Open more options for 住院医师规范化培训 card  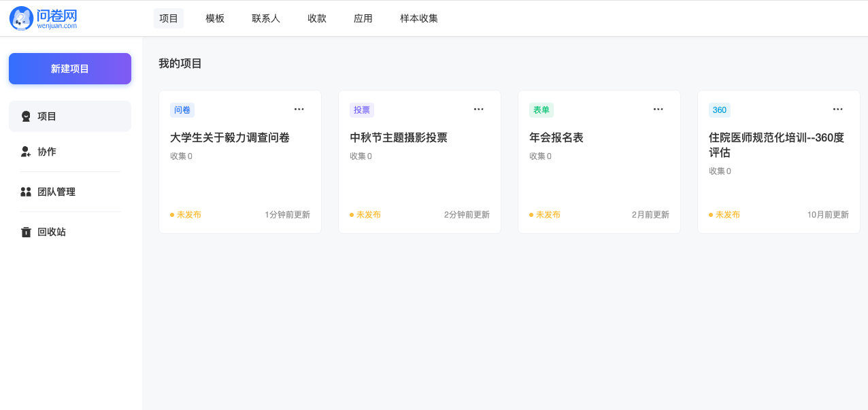tap(838, 109)
